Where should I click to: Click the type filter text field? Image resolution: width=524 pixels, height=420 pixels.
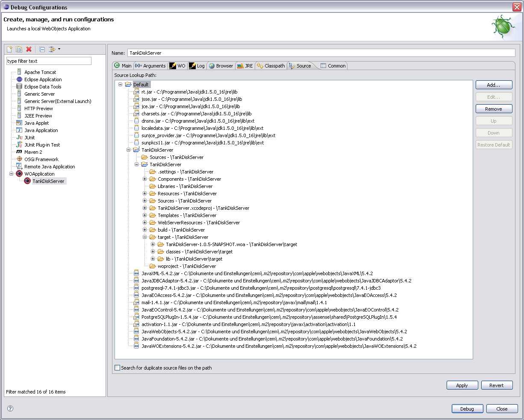coord(49,61)
